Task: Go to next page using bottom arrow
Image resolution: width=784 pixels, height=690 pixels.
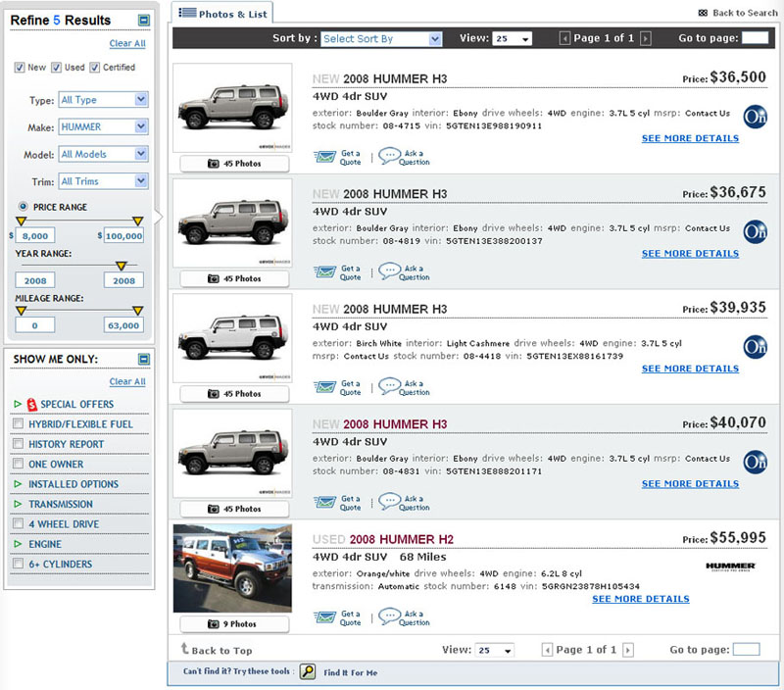Action: tap(628, 650)
